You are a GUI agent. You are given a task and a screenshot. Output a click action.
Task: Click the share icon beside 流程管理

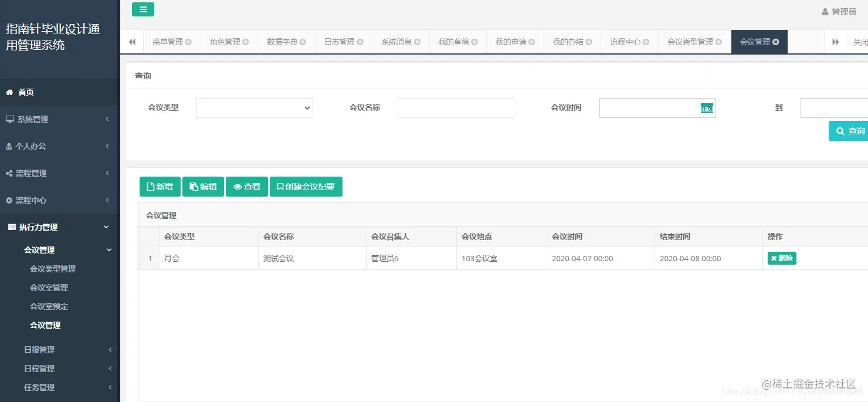coord(9,173)
